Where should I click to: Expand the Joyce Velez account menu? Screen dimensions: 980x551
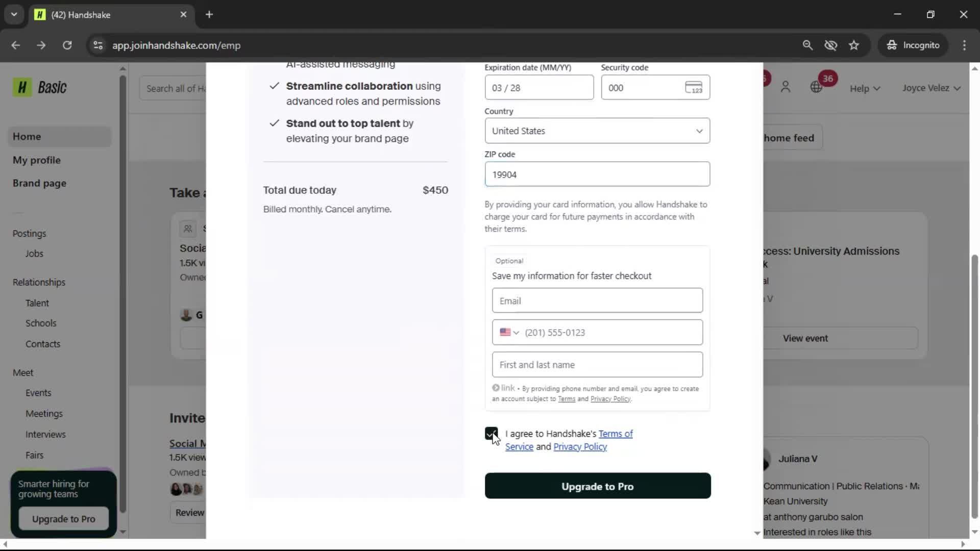click(931, 88)
